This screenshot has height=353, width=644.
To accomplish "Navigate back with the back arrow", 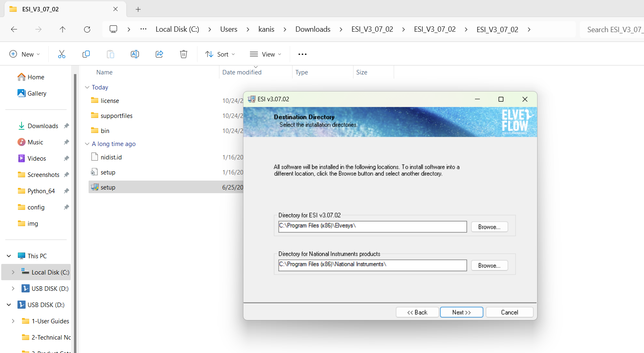I will (14, 29).
